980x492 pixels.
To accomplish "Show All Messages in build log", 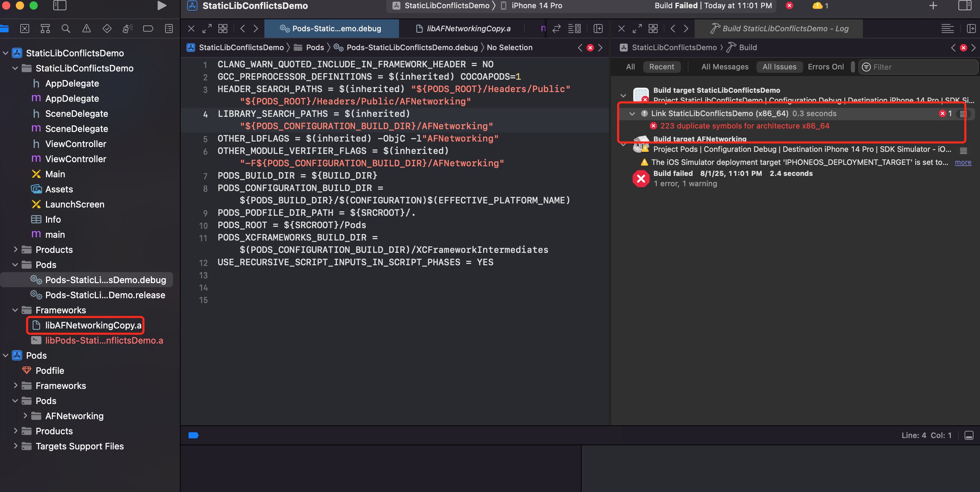I will pyautogui.click(x=725, y=67).
